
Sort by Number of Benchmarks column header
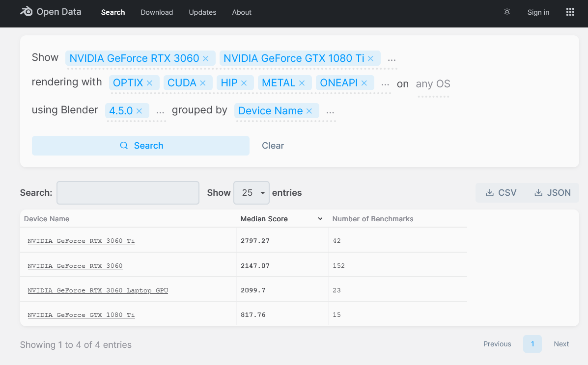(373, 219)
